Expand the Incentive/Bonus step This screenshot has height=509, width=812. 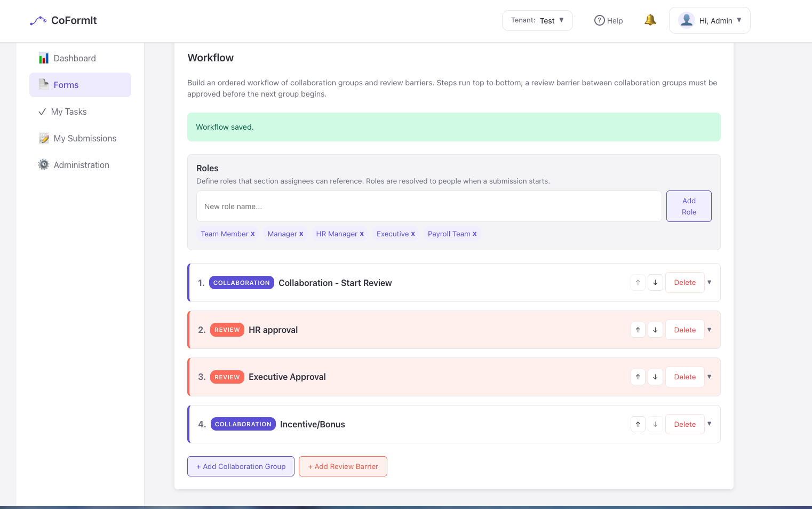click(710, 424)
